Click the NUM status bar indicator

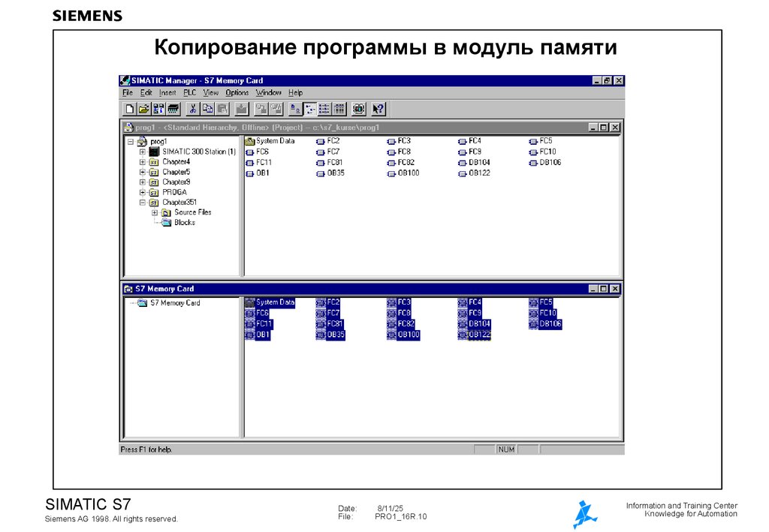click(x=506, y=449)
